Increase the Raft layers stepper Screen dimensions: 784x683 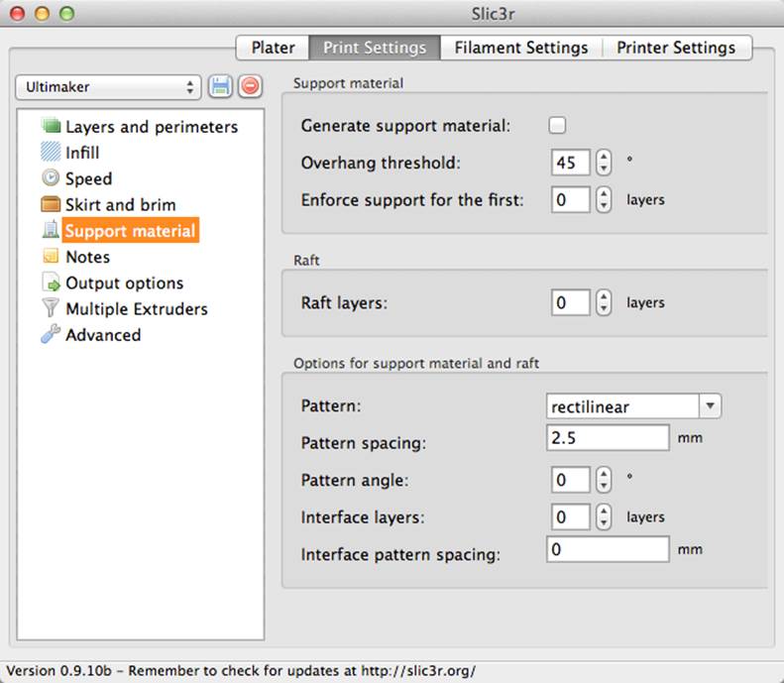604,296
